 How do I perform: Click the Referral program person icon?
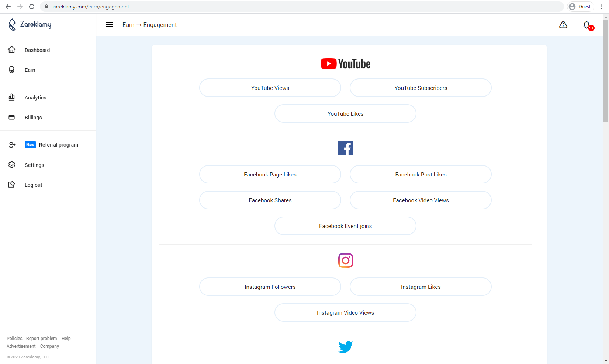tap(12, 145)
